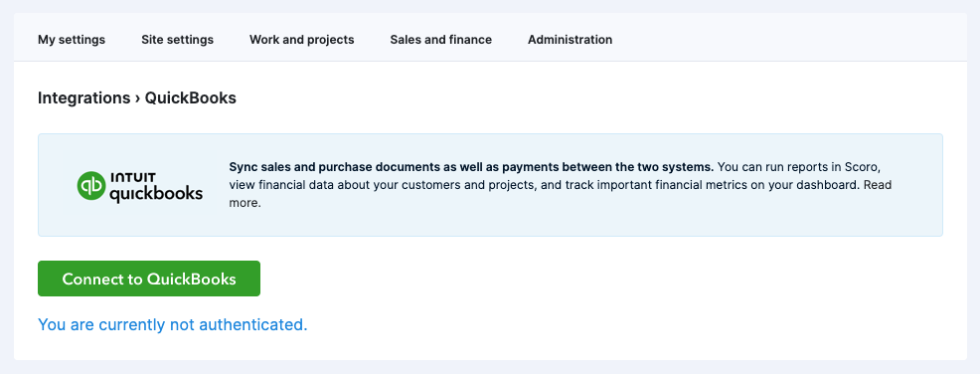
Task: Click the QuickBooks breadcrumb title
Action: pos(191,98)
